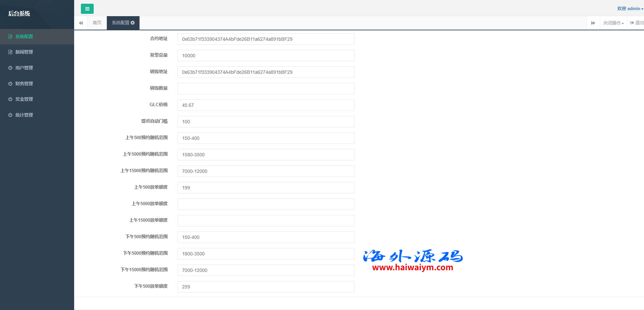Expand the 关闭操作 dropdown

[613, 23]
